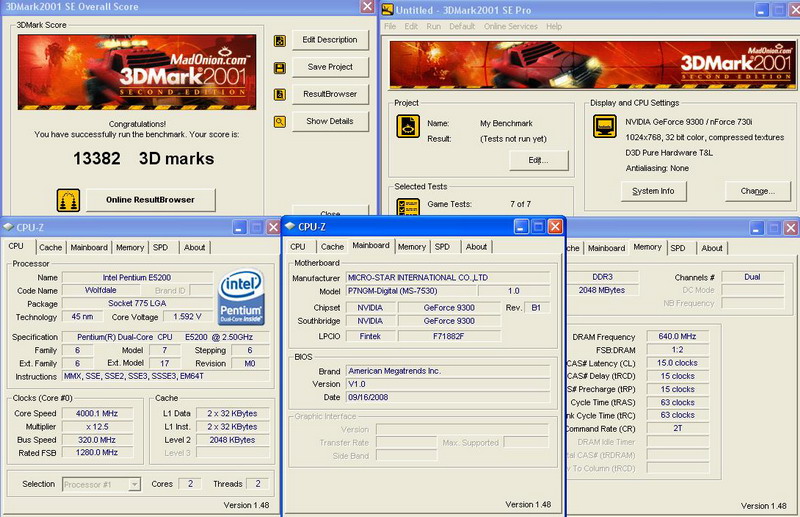This screenshot has height=517, width=800.
Task: Click the Edit Description icon
Action: 280,41
